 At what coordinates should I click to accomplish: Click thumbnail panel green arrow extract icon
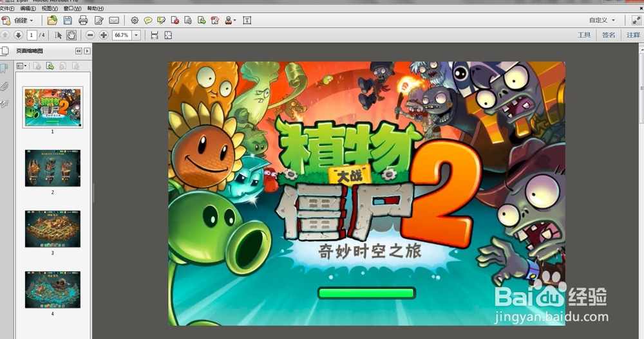[x=50, y=66]
